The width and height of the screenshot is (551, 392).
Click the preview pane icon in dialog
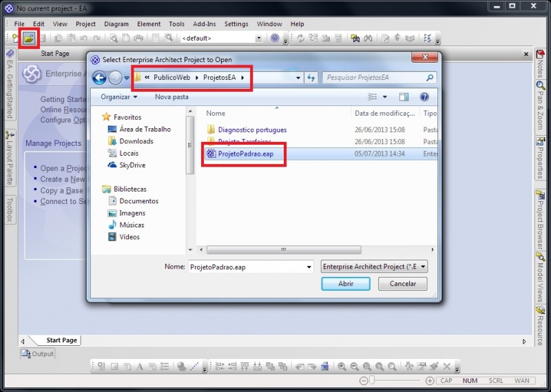(404, 96)
